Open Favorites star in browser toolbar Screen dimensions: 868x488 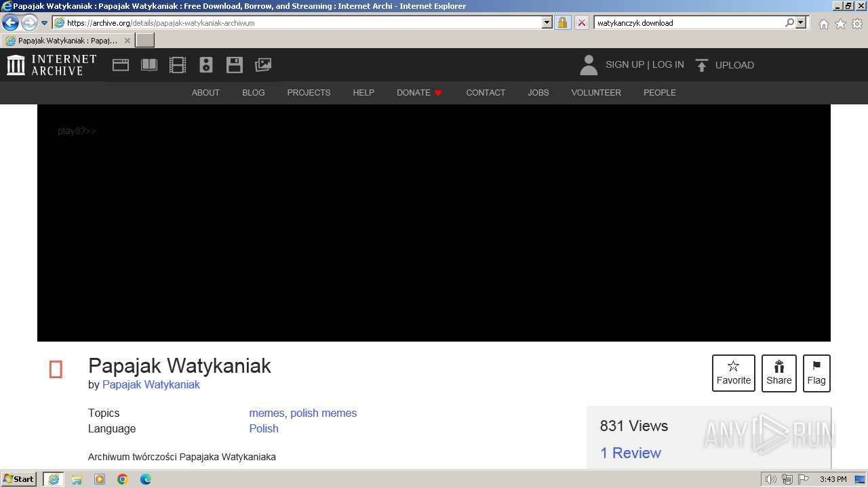pyautogui.click(x=840, y=24)
